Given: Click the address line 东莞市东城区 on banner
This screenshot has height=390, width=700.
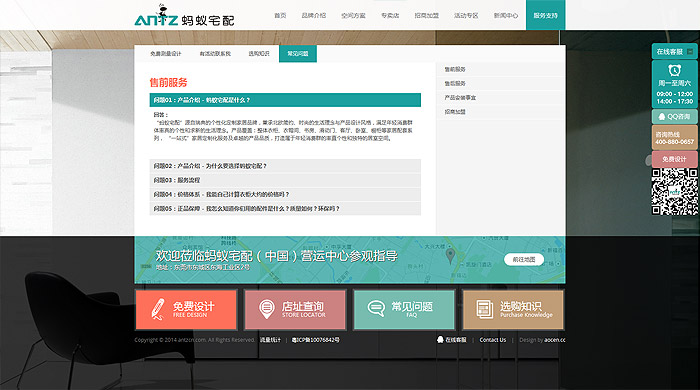Looking at the screenshot, I should (x=203, y=268).
